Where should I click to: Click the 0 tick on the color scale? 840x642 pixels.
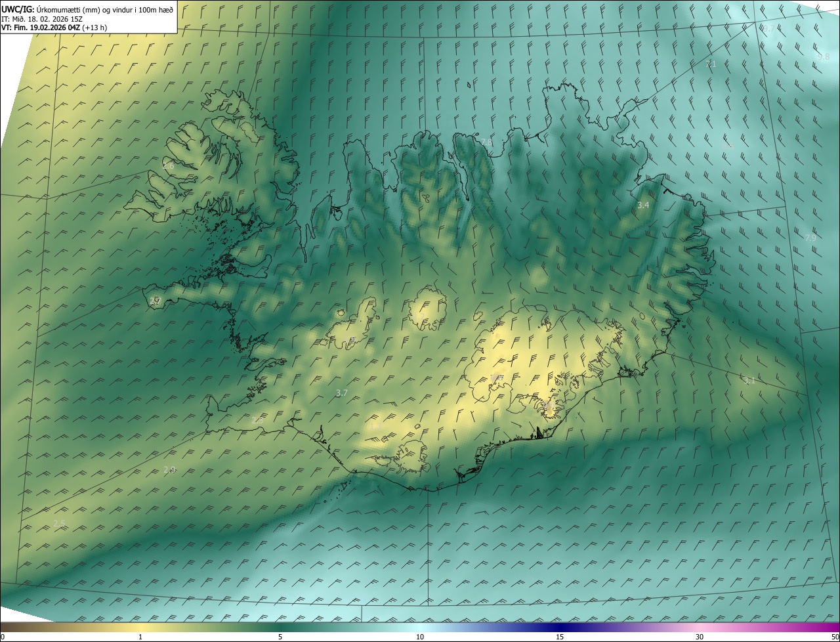(x=3, y=637)
